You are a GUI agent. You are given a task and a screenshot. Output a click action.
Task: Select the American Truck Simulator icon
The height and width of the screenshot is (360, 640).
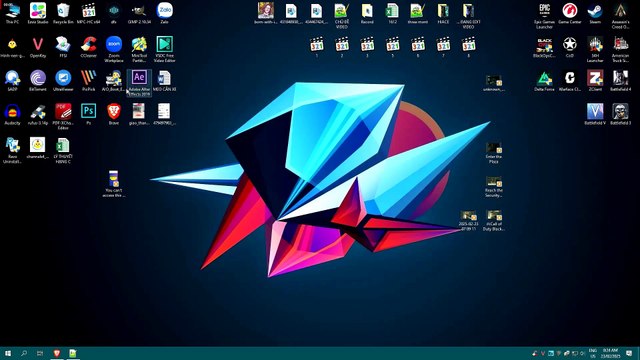click(x=620, y=49)
